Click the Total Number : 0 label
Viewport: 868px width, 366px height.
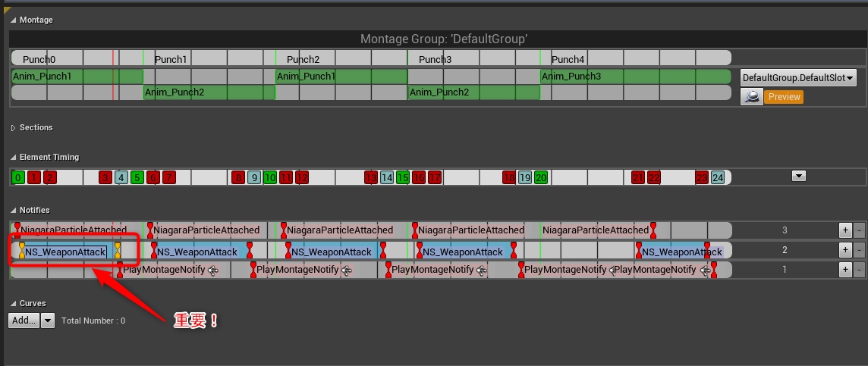pyautogui.click(x=93, y=321)
